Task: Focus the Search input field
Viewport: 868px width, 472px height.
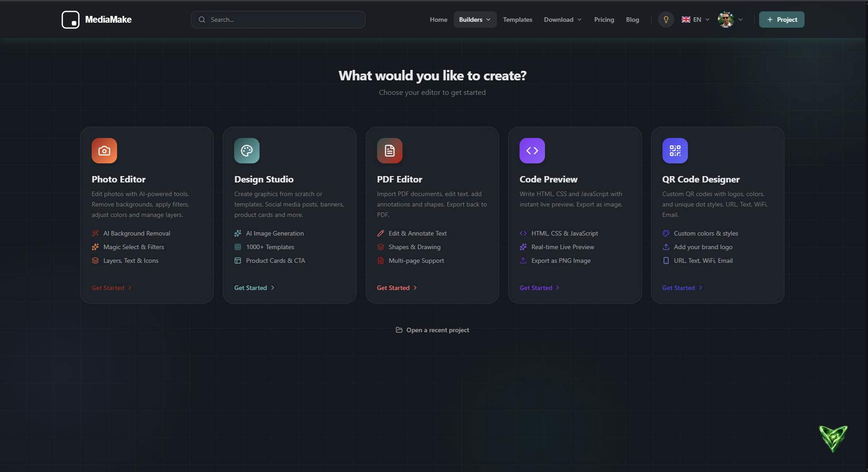Action: coord(278,20)
